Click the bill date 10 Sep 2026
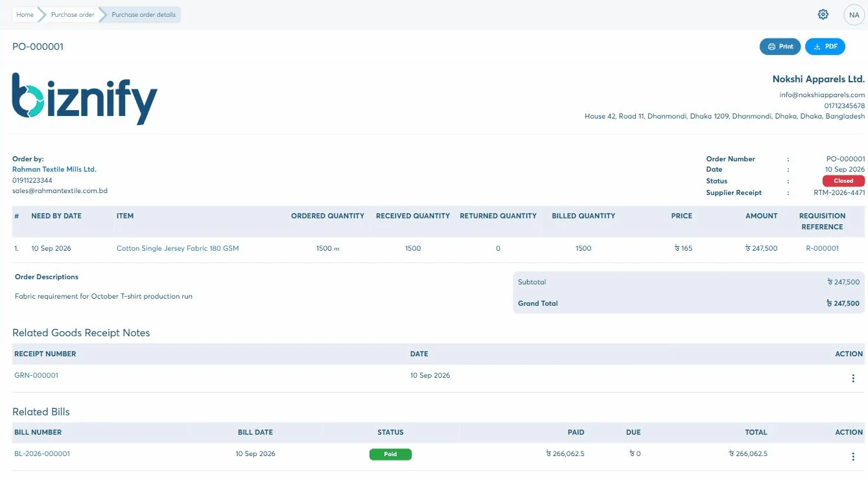 255,453
